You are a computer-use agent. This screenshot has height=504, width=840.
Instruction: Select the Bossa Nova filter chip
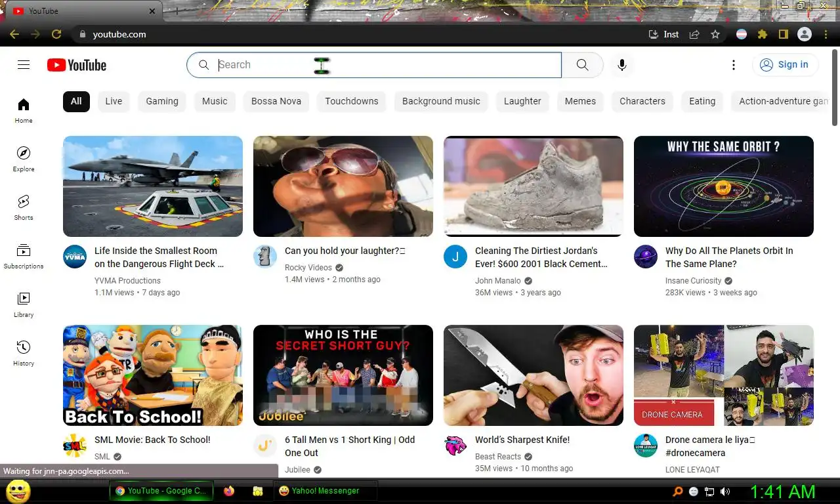tap(276, 101)
